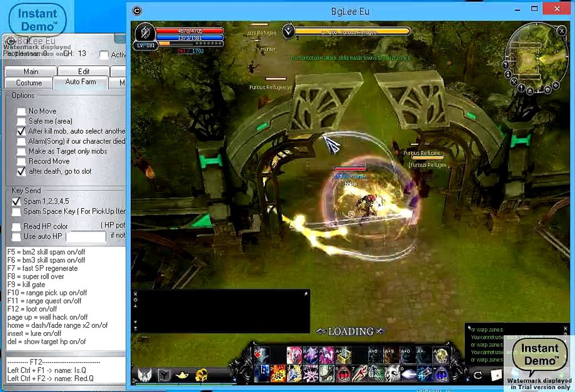The width and height of the screenshot is (575, 392).
Task: Uncheck Spam 1,2,3,4,5 option
Action: [x=16, y=201]
